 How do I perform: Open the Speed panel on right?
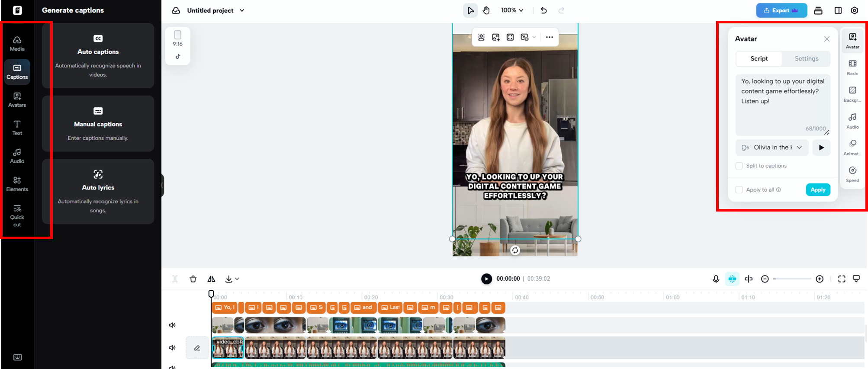[852, 174]
